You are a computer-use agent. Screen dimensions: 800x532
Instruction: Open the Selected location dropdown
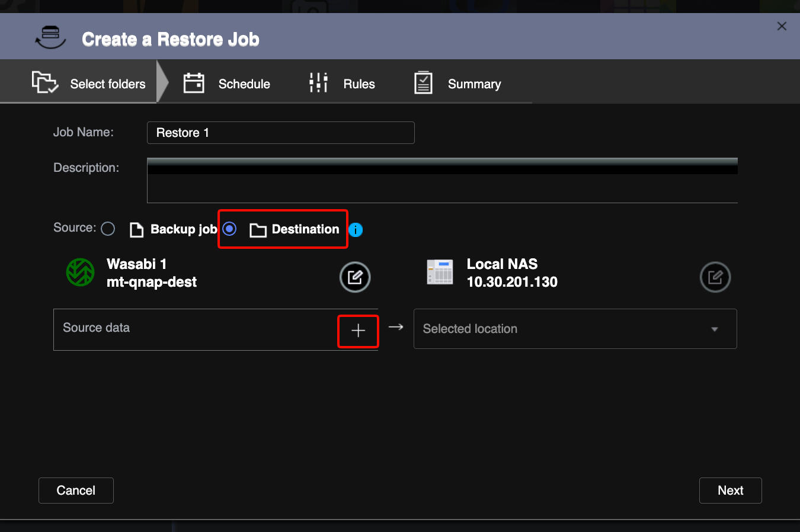[x=575, y=329]
